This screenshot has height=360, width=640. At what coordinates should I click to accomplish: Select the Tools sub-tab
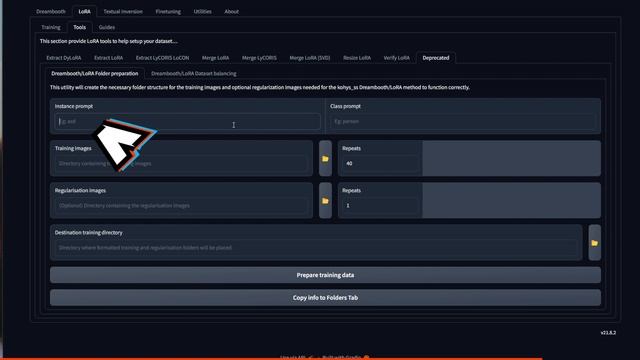(x=80, y=27)
